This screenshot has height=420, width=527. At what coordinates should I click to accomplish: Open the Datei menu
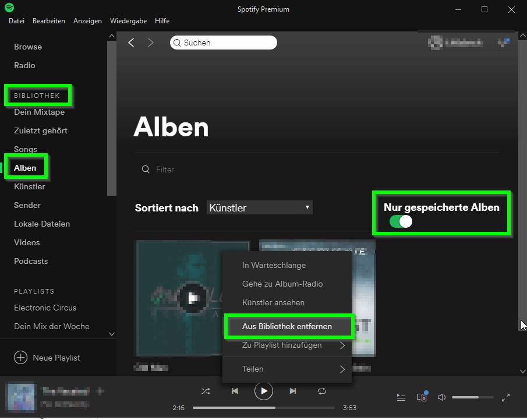[x=16, y=21]
